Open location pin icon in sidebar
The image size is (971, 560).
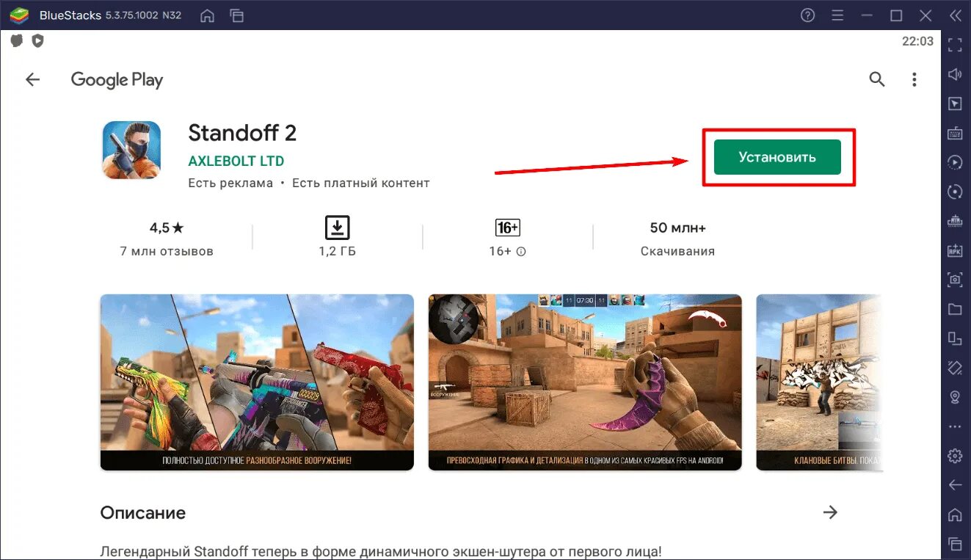tap(955, 397)
